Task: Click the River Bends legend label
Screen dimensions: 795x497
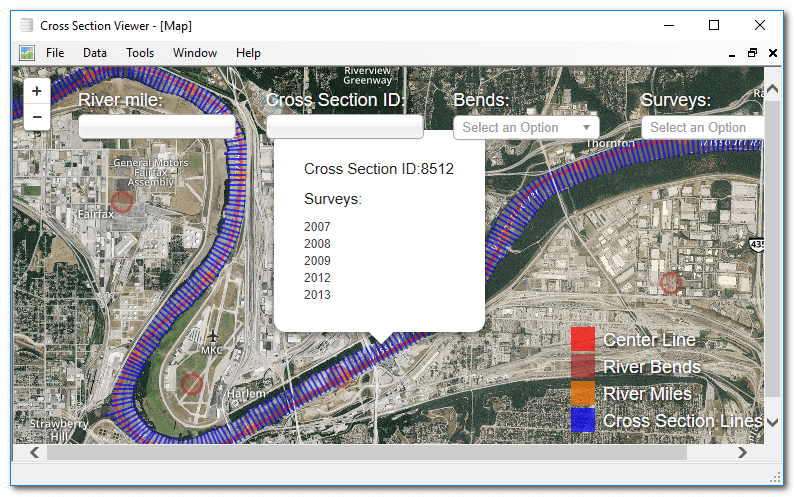Action: 652,367
